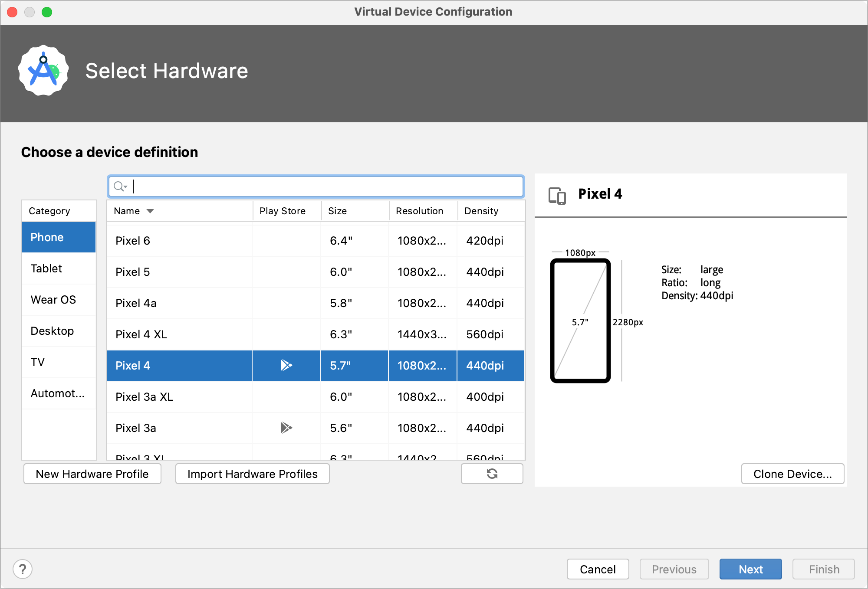Click the Next button
868x589 pixels.
pyautogui.click(x=750, y=569)
